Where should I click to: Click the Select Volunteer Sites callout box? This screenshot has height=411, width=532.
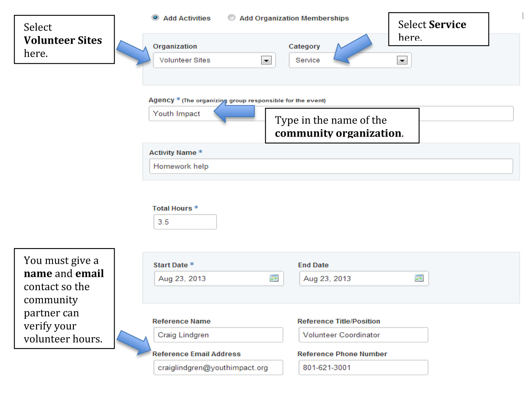pos(64,40)
